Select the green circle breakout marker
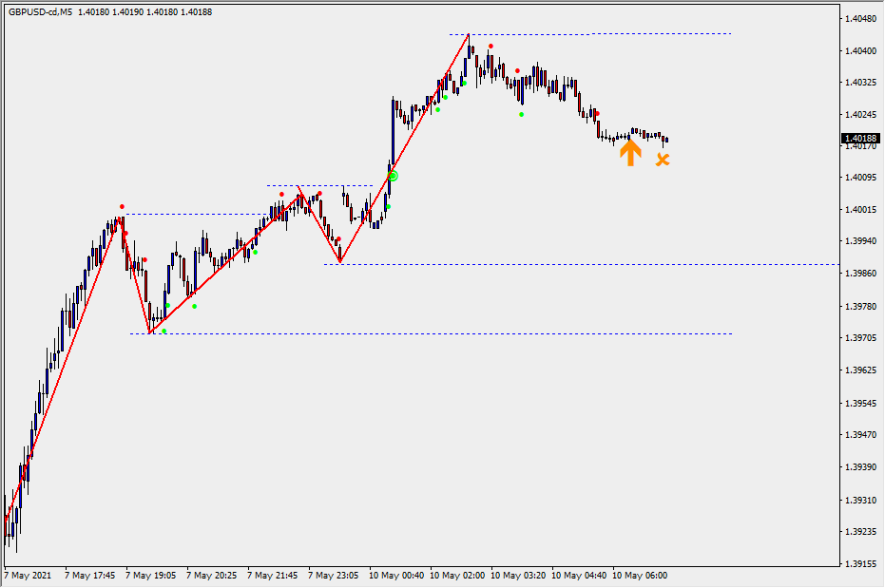The image size is (885, 588). click(x=393, y=176)
